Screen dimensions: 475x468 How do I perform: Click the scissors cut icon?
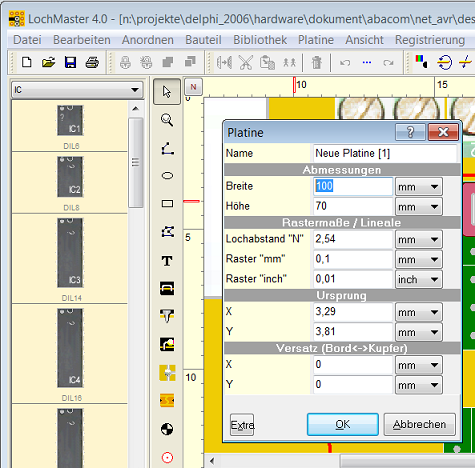[246, 62]
